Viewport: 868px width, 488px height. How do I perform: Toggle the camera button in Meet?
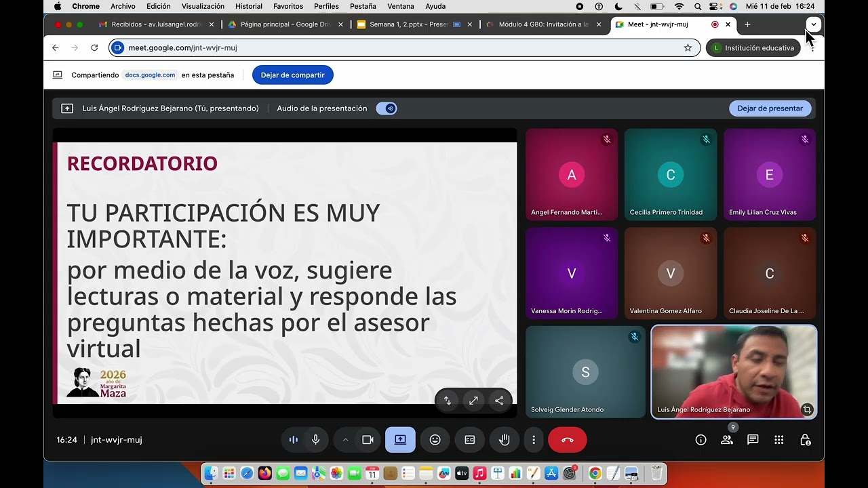pos(368,440)
